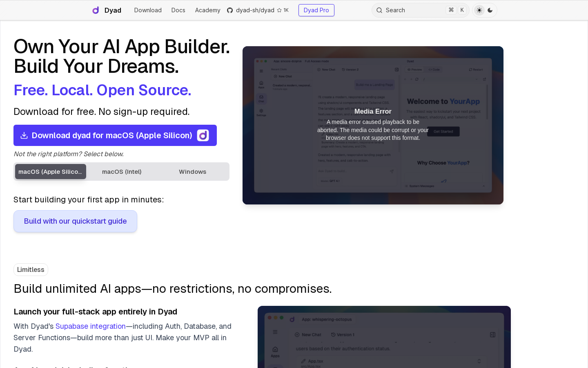Open the dyad-sh/dyad repository link
This screenshot has height=368, width=588.
(255, 10)
